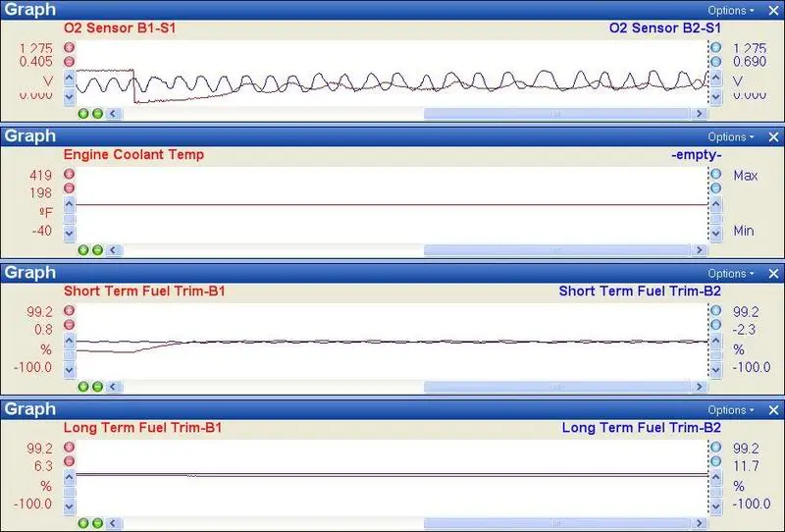785x532 pixels.
Task: Click green plus zoom icon in Long Term Trim graph
Action: coord(83,523)
